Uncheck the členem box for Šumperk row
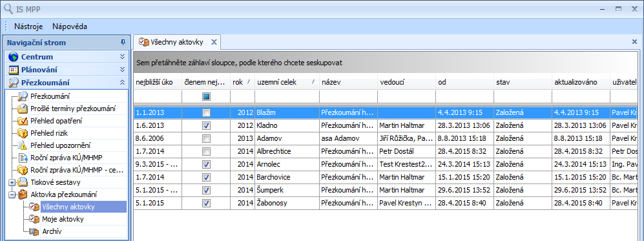This screenshot has height=241, width=644. pos(206,190)
